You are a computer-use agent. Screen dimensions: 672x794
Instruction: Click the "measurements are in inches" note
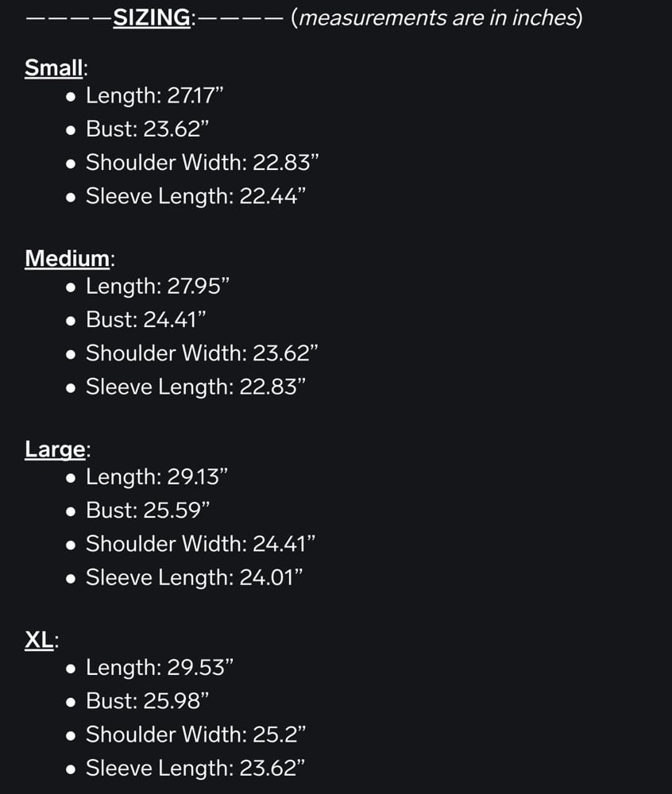point(437,17)
